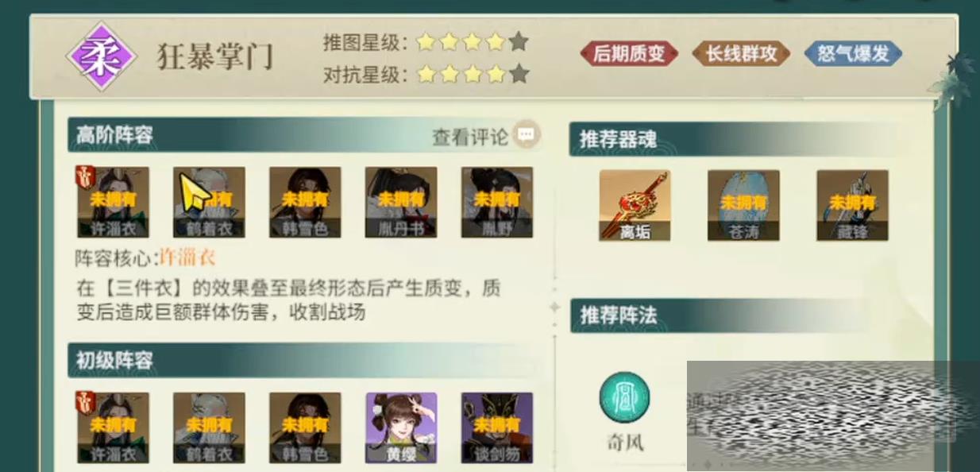Tap the 谈剑笏 hero in 初级阵容

[x=497, y=428]
